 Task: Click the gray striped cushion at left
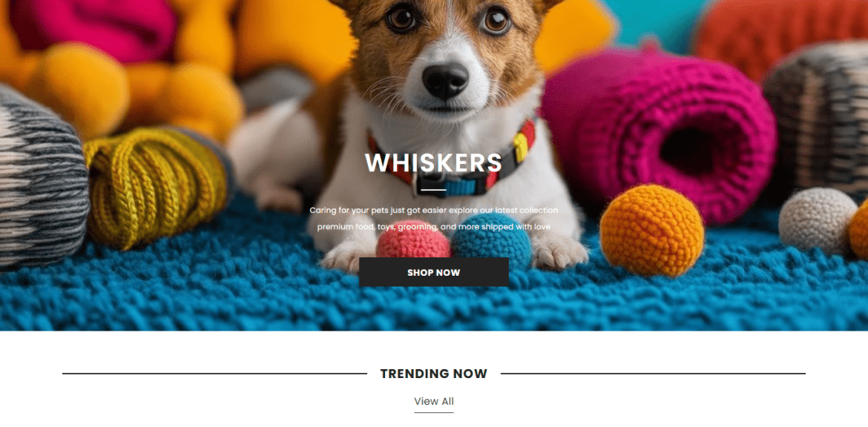pos(42,177)
